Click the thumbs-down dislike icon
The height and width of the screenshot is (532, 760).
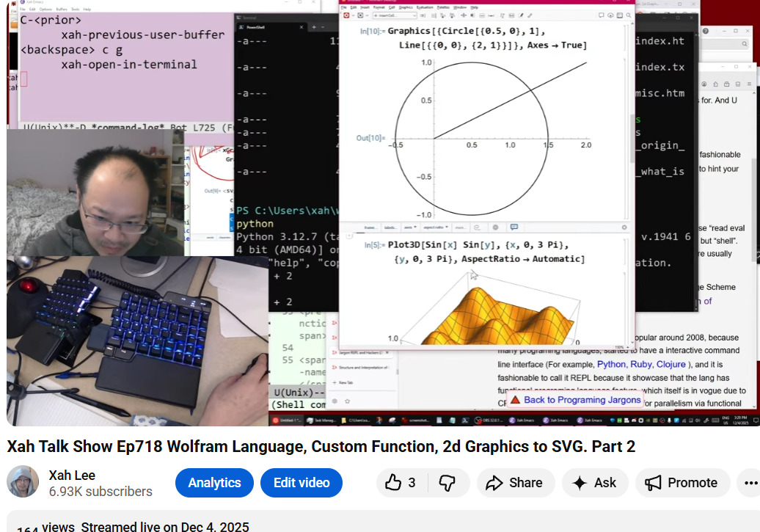pyautogui.click(x=447, y=483)
